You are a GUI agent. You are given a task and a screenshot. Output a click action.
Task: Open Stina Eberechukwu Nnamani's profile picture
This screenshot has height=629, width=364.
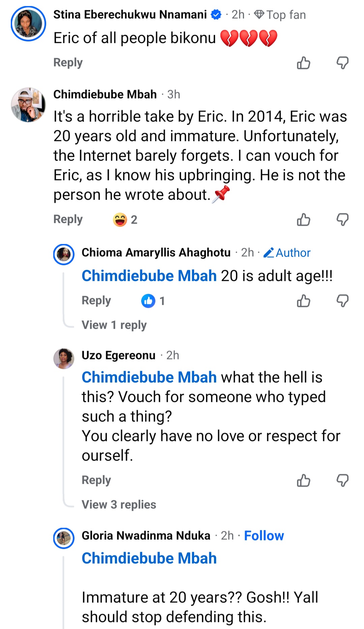28,24
